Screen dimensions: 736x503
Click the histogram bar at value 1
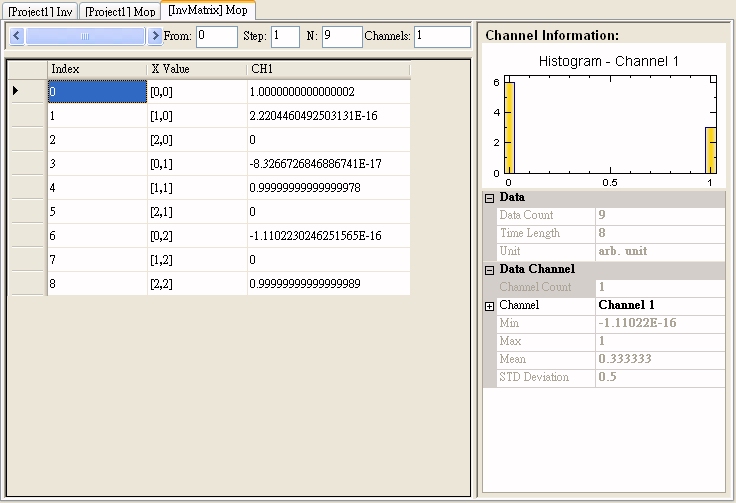710,150
